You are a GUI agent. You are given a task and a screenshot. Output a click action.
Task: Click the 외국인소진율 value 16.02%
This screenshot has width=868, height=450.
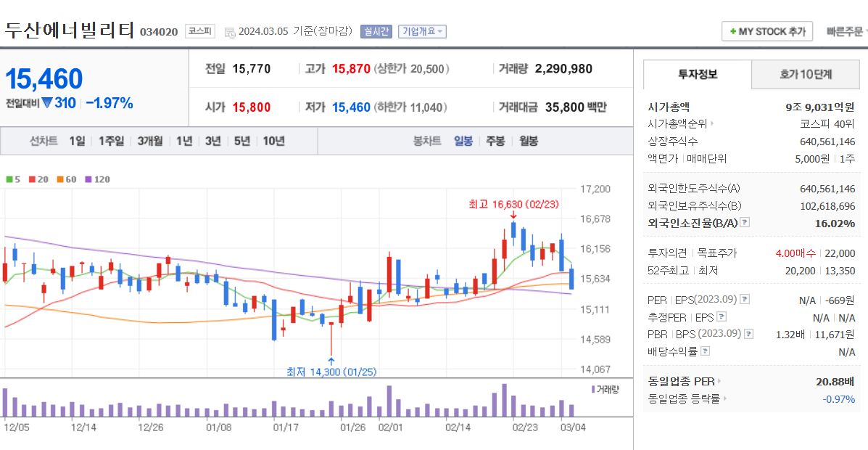(835, 224)
